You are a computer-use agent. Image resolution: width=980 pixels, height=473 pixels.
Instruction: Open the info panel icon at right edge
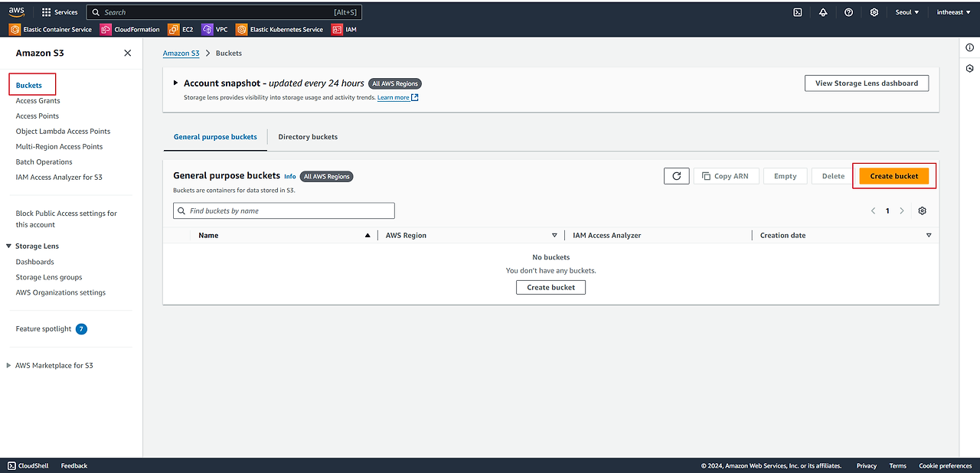click(969, 47)
